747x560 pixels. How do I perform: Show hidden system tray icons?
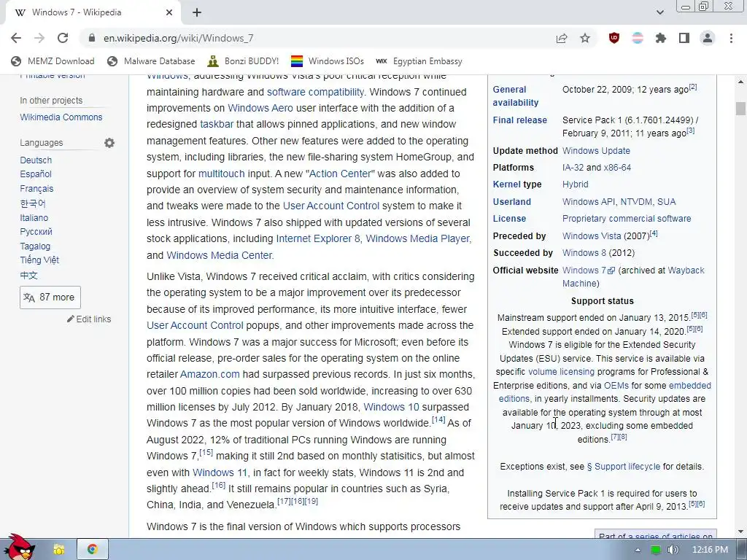638,550
